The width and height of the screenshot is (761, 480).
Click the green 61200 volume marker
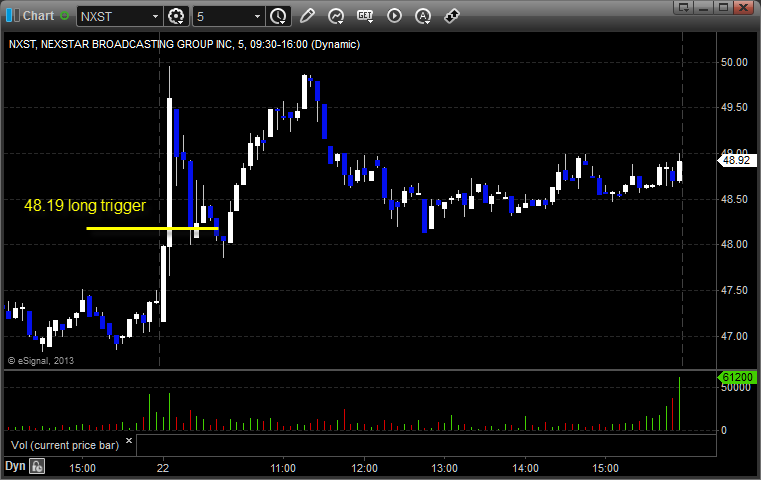(737, 377)
